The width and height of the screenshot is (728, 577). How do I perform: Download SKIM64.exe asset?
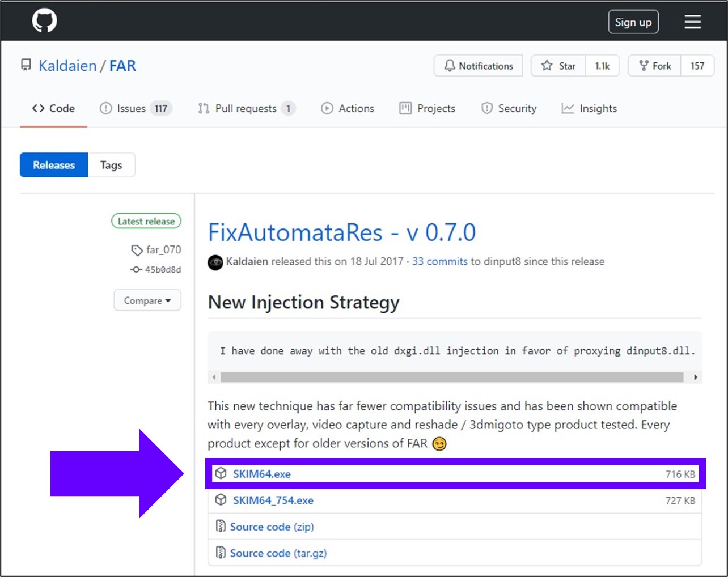(262, 474)
